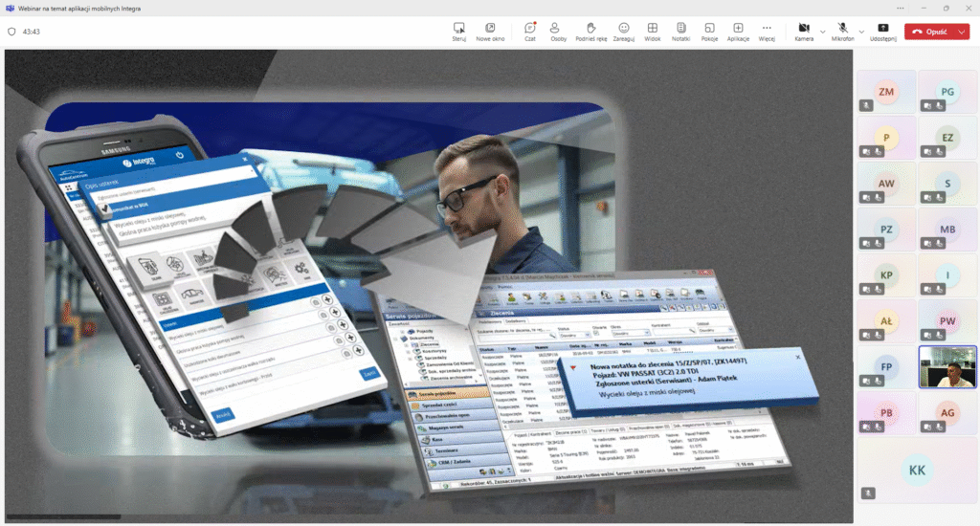Click the Teams logo in title bar

(x=10, y=8)
